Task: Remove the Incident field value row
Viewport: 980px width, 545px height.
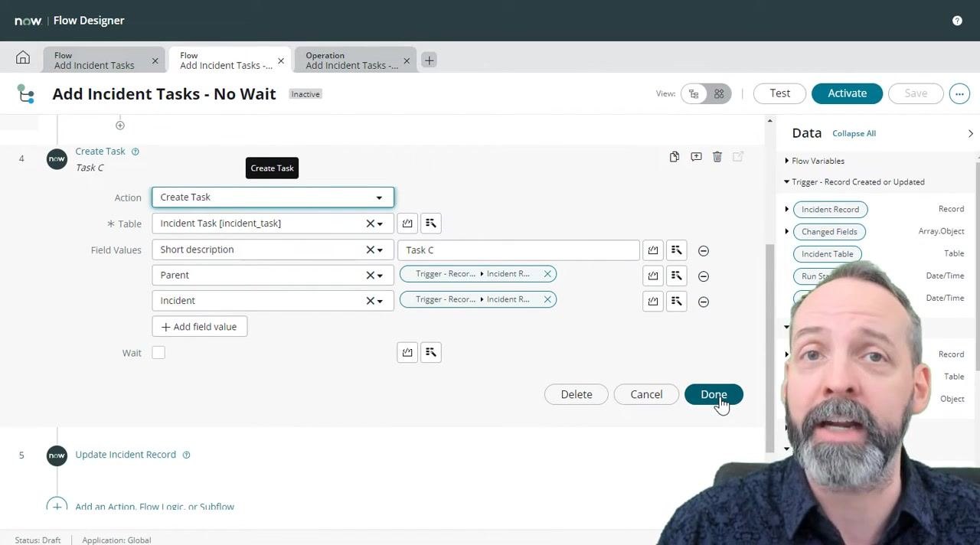Action: click(x=704, y=302)
